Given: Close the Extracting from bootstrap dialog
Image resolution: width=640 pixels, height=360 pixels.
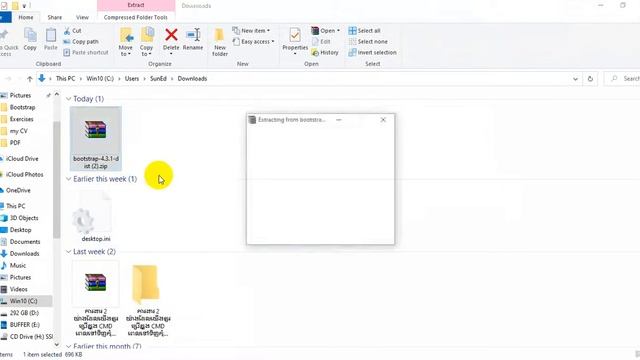Looking at the screenshot, I should point(383,120).
